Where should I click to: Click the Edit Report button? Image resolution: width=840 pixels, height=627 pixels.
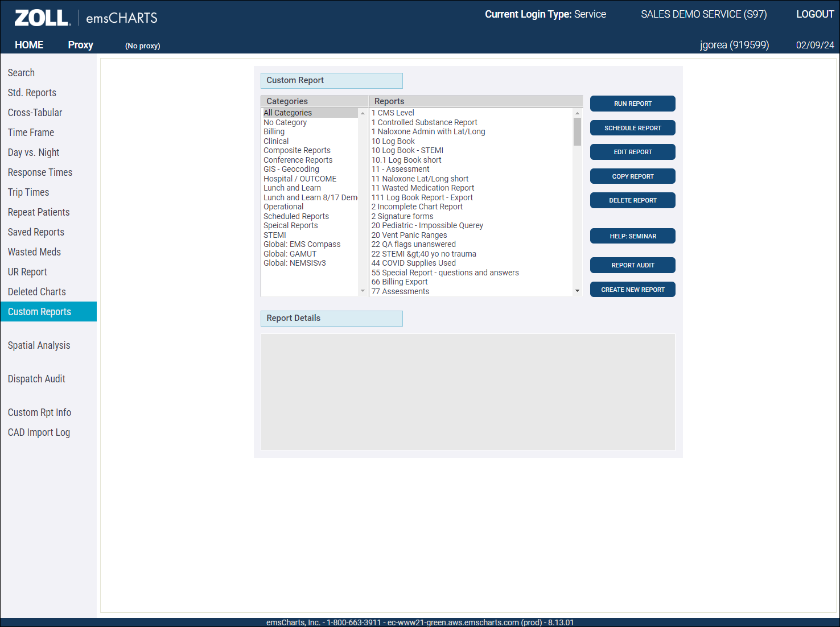pyautogui.click(x=632, y=152)
